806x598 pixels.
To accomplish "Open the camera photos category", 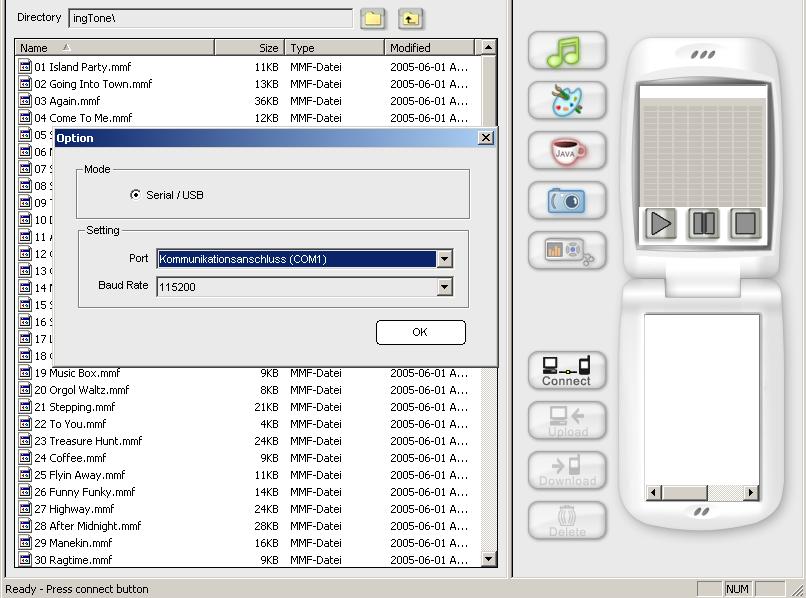I will point(567,201).
